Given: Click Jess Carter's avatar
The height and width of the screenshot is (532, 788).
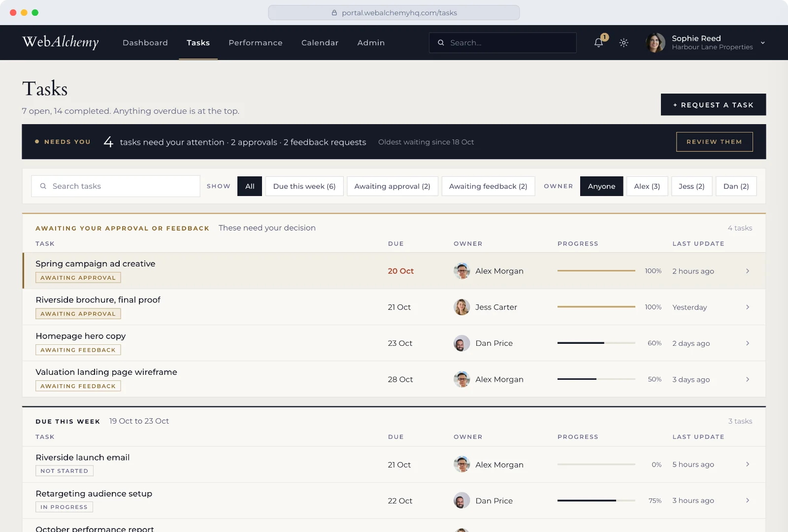Looking at the screenshot, I should coord(461,307).
